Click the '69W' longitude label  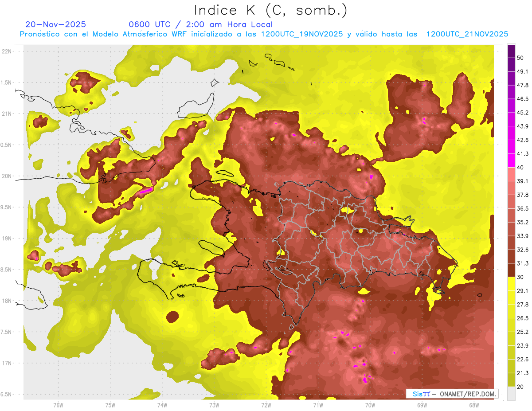pos(422,405)
